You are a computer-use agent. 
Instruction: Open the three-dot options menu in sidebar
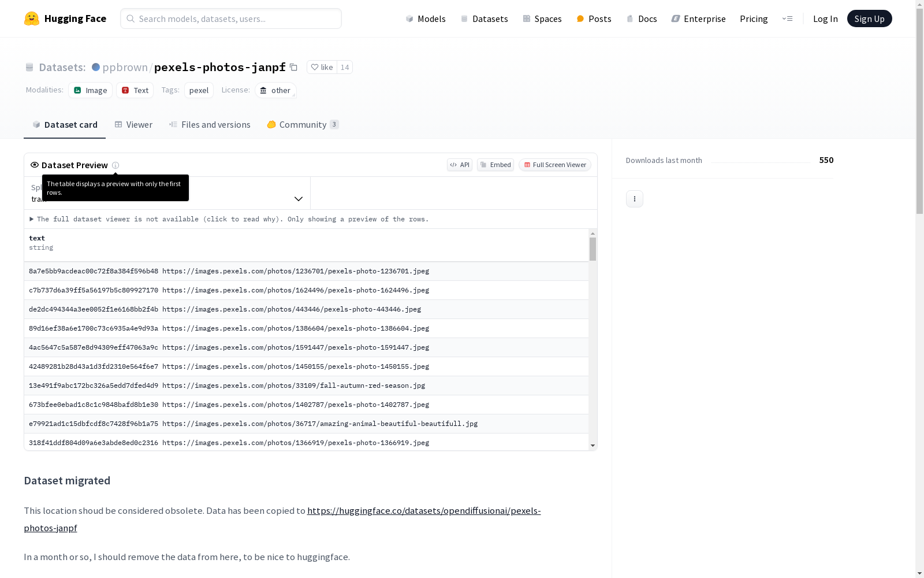634,199
